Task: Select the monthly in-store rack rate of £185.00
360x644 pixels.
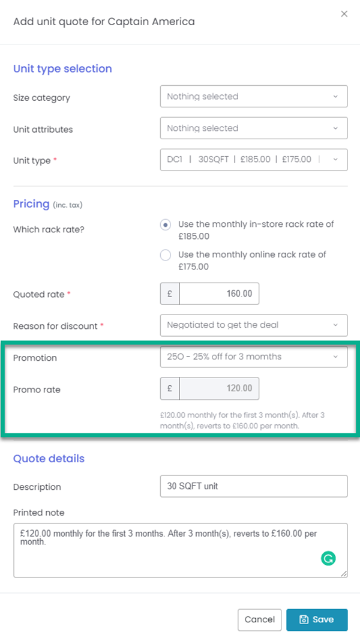Action: point(165,224)
